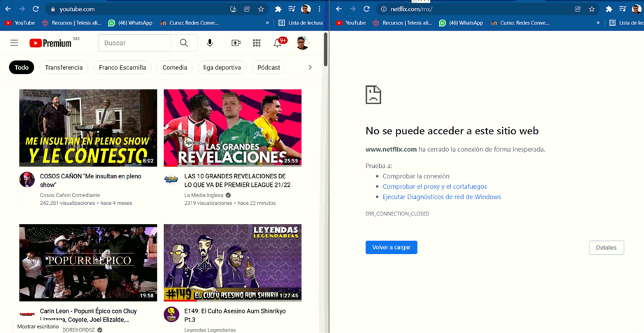Open extensions puzzle icon in Netflix window

point(609,9)
